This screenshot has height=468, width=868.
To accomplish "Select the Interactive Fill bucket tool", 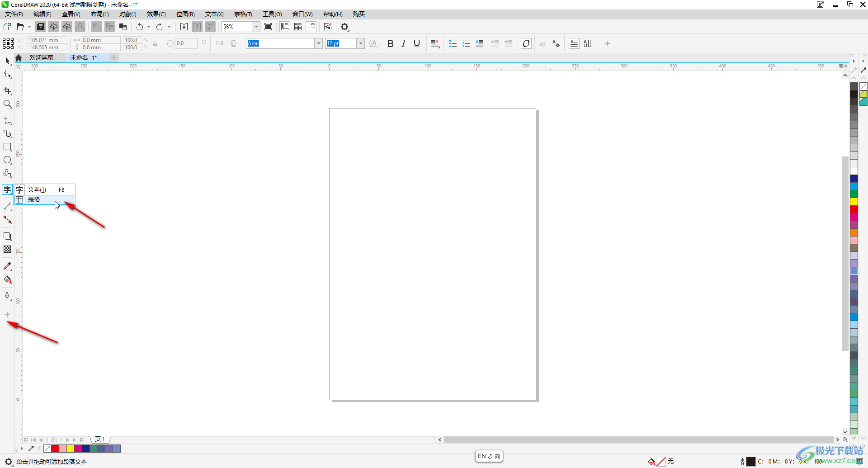I will 7,279.
